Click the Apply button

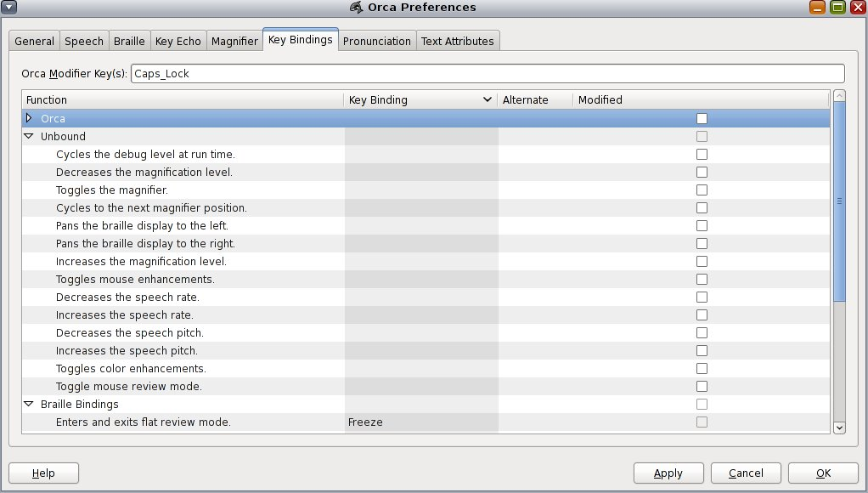(668, 473)
